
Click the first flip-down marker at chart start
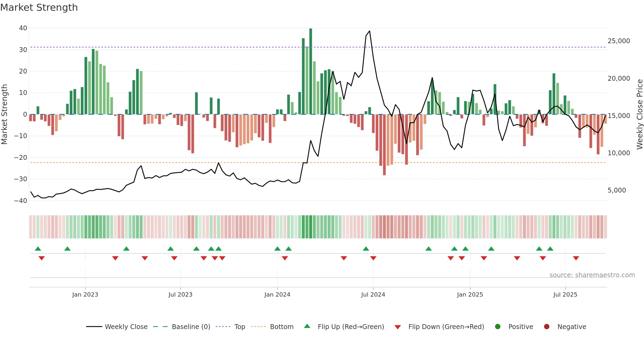pos(42,258)
